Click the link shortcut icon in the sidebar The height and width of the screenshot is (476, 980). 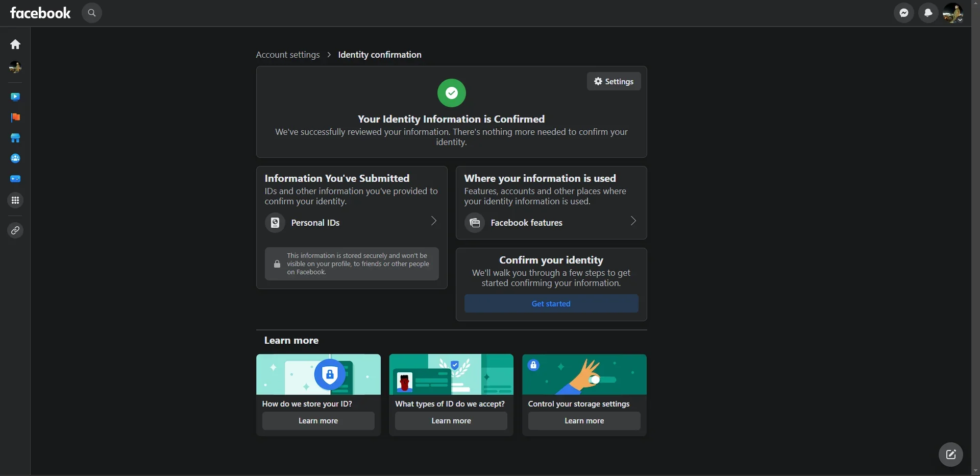(15, 231)
